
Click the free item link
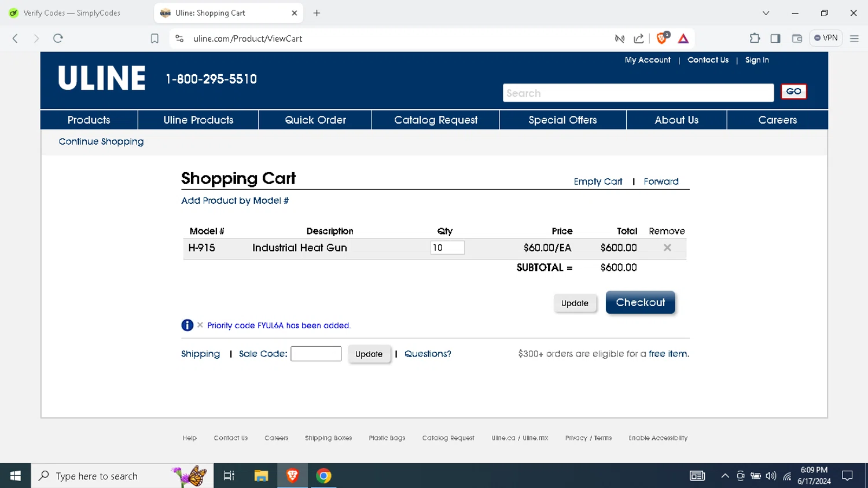[669, 354]
